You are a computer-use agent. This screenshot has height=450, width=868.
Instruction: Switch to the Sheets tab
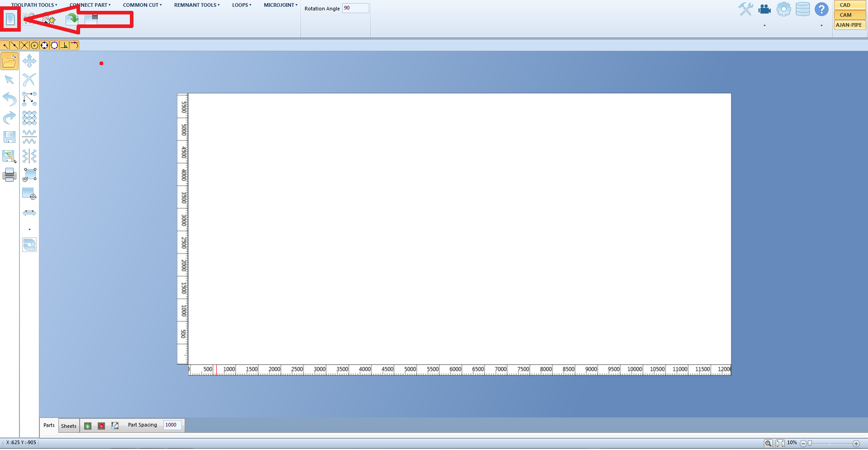tap(69, 426)
